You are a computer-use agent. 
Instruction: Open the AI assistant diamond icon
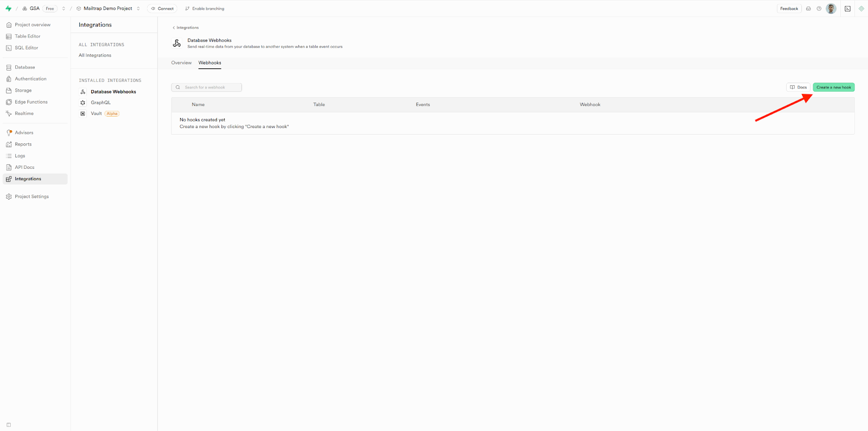(861, 9)
